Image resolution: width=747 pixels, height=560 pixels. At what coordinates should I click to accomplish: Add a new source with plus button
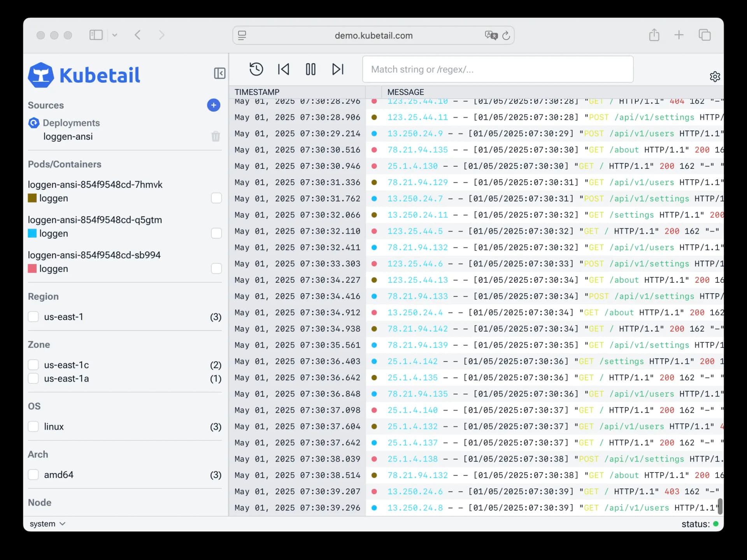[x=214, y=105]
